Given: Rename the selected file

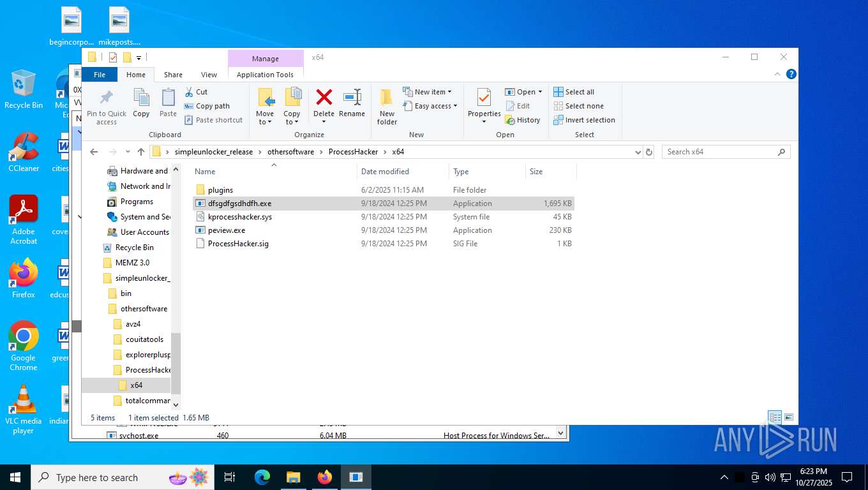Looking at the screenshot, I should [352, 103].
